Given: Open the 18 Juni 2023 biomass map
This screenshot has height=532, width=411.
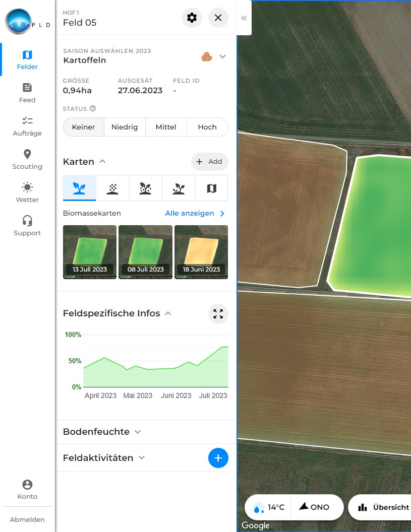Looking at the screenshot, I should pyautogui.click(x=201, y=252).
